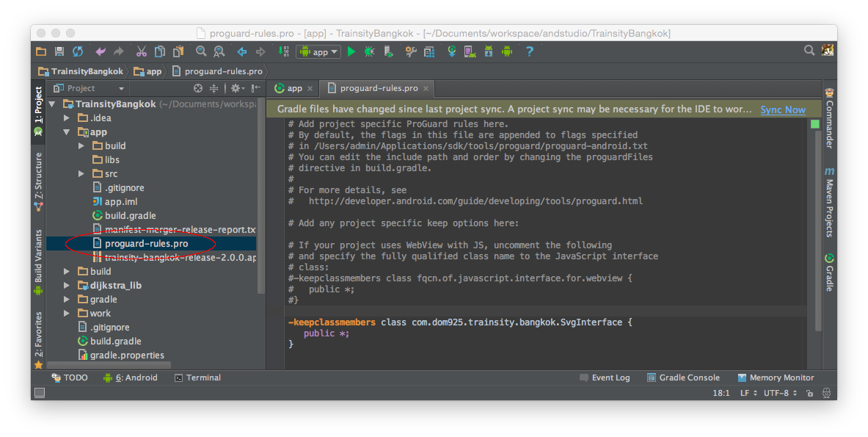Navigate forward with the gray arrow
This screenshot has width=868, height=437.
[x=260, y=51]
